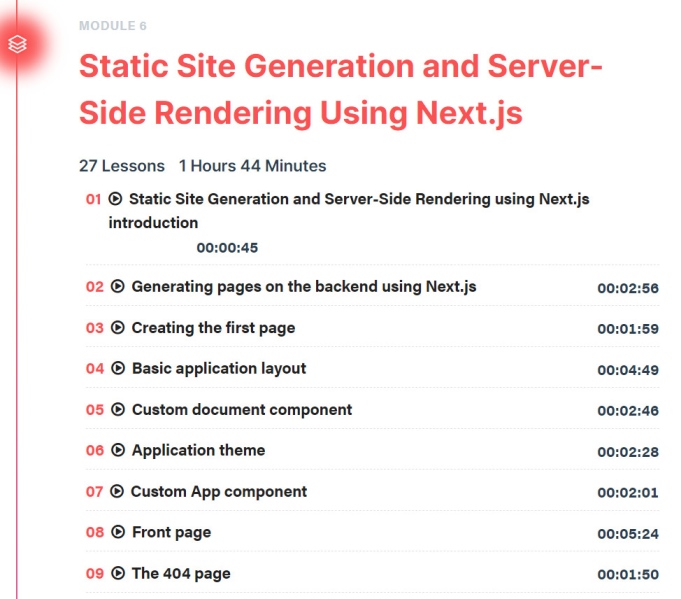Click the duration 00:01:50
The image size is (681, 599).
[628, 574]
